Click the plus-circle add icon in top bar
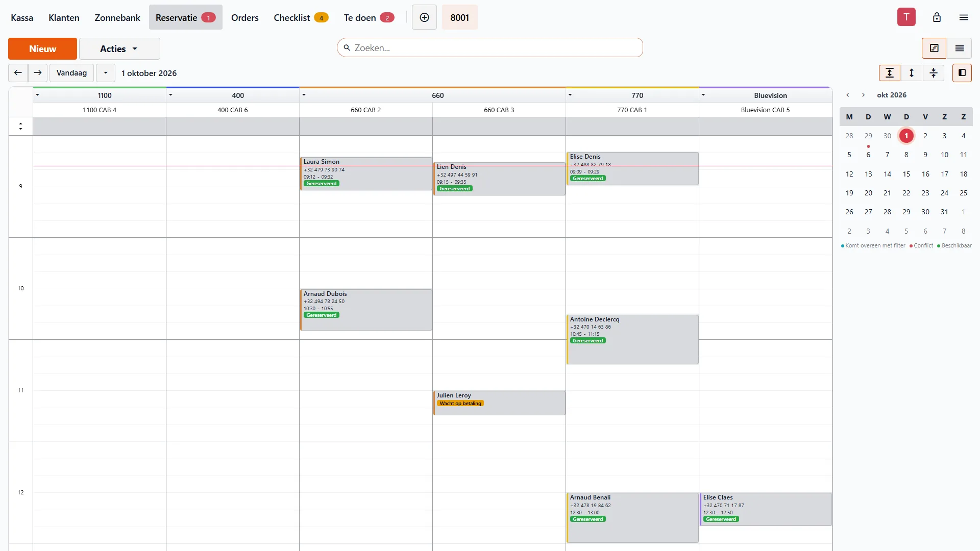The height and width of the screenshot is (551, 980). 424,17
